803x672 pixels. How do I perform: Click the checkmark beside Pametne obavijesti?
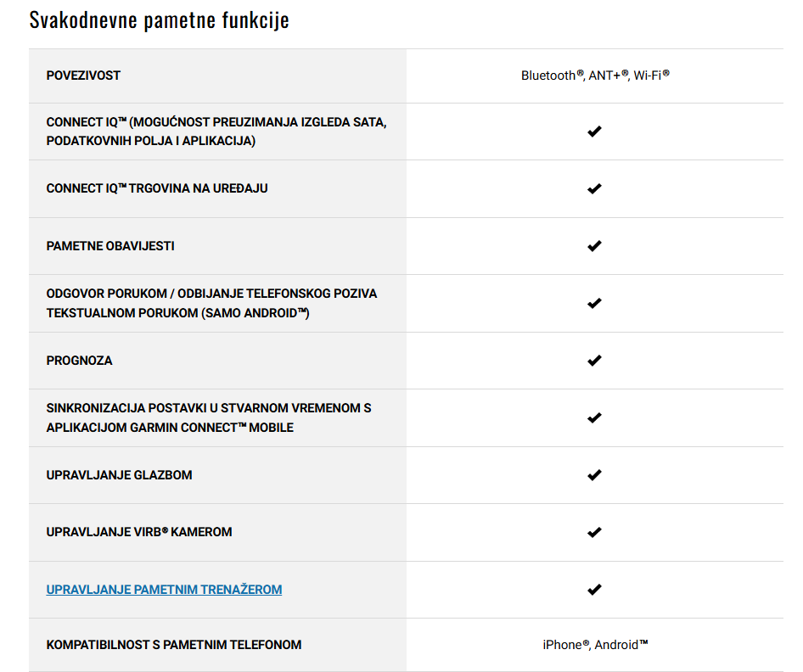click(594, 246)
